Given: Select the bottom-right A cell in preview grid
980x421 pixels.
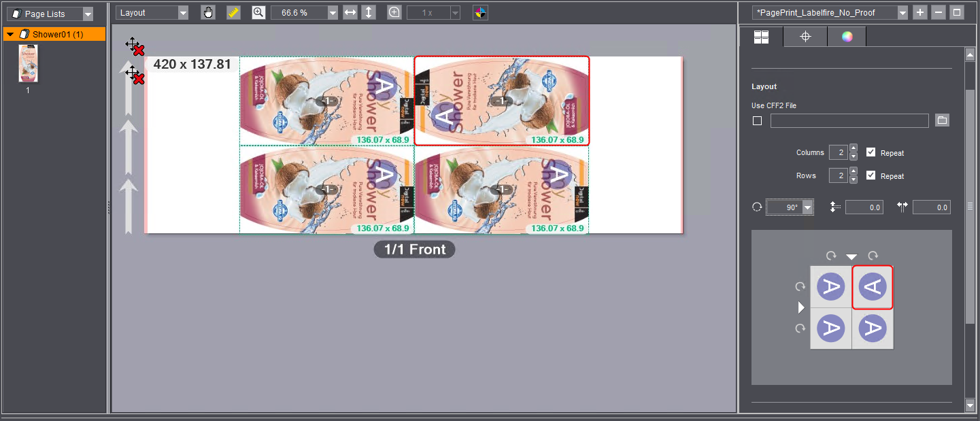Looking at the screenshot, I should coord(873,329).
